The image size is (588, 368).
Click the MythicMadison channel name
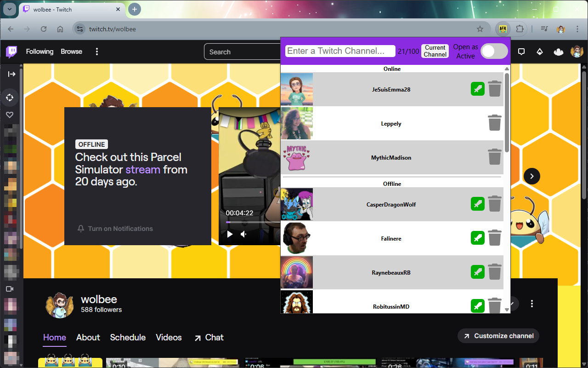pyautogui.click(x=391, y=158)
